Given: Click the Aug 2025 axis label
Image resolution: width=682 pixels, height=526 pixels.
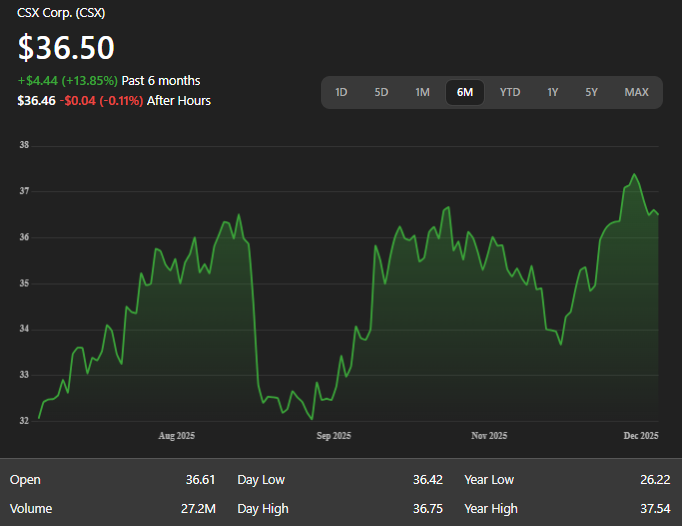Looking at the screenshot, I should pyautogui.click(x=177, y=436).
